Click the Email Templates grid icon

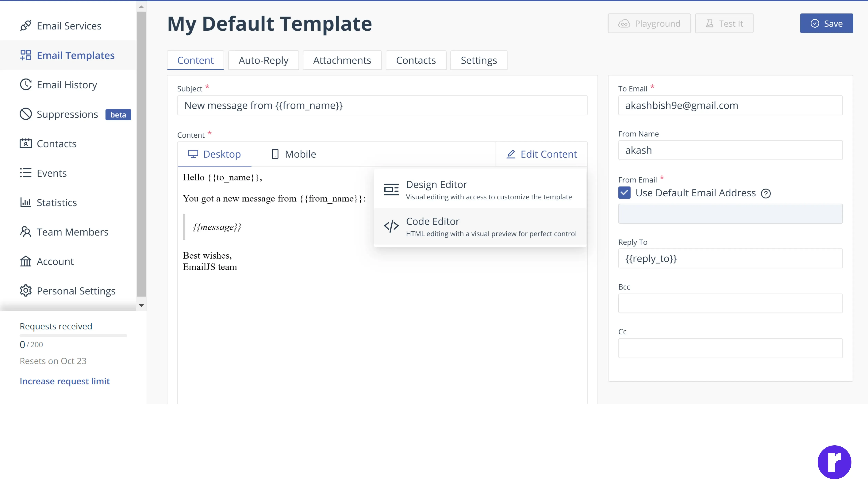(26, 55)
